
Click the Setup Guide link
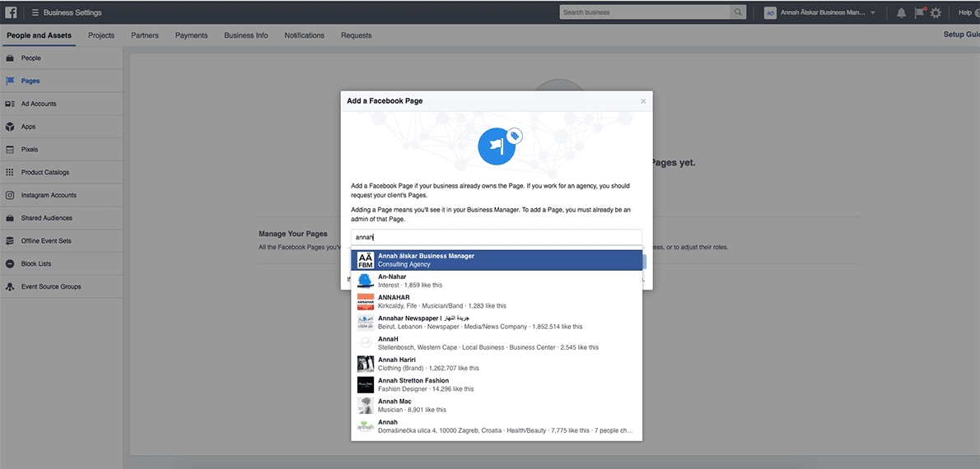coord(961,35)
